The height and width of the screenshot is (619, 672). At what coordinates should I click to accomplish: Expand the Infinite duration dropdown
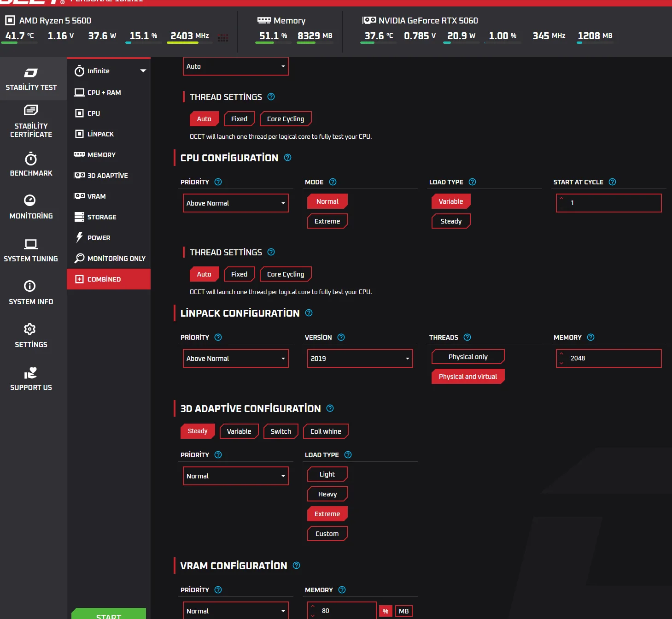click(x=143, y=71)
